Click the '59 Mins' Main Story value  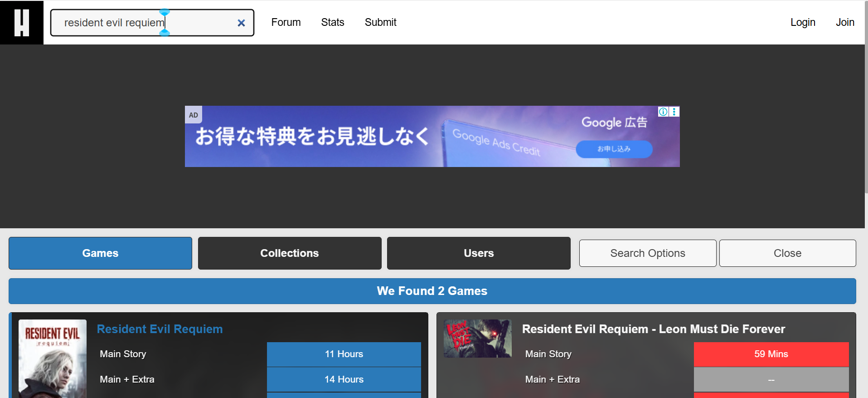pyautogui.click(x=771, y=354)
